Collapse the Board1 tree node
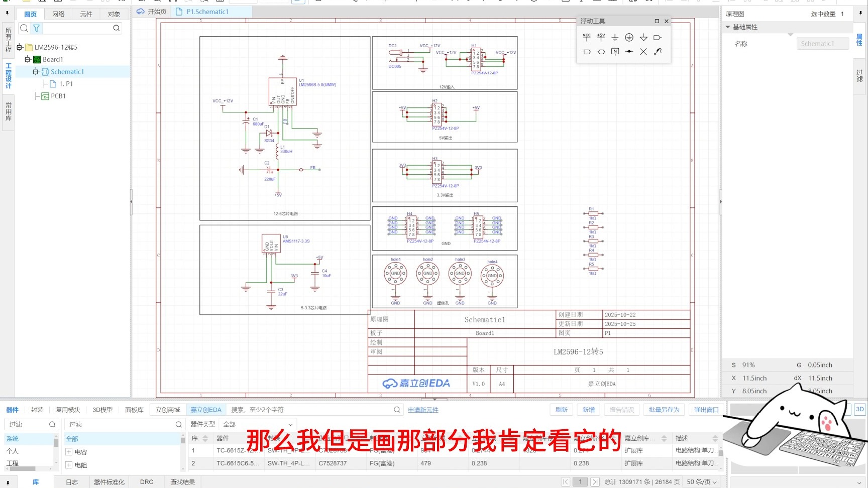 coord(28,59)
